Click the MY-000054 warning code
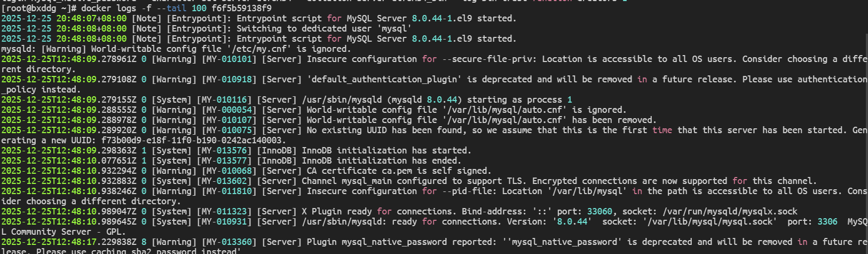868x254 pixels. pos(229,110)
